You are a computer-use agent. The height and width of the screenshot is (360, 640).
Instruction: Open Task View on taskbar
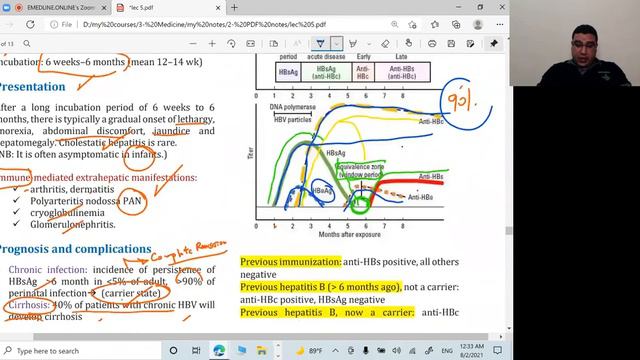click(196, 351)
